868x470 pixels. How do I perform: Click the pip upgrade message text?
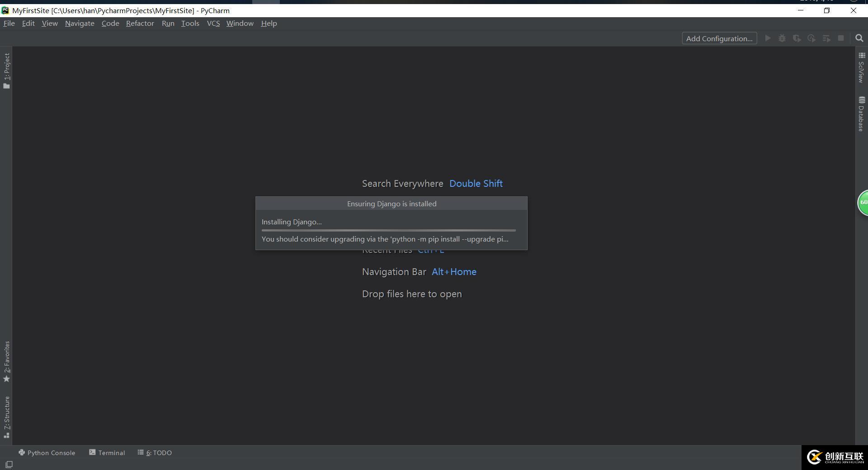click(x=385, y=239)
